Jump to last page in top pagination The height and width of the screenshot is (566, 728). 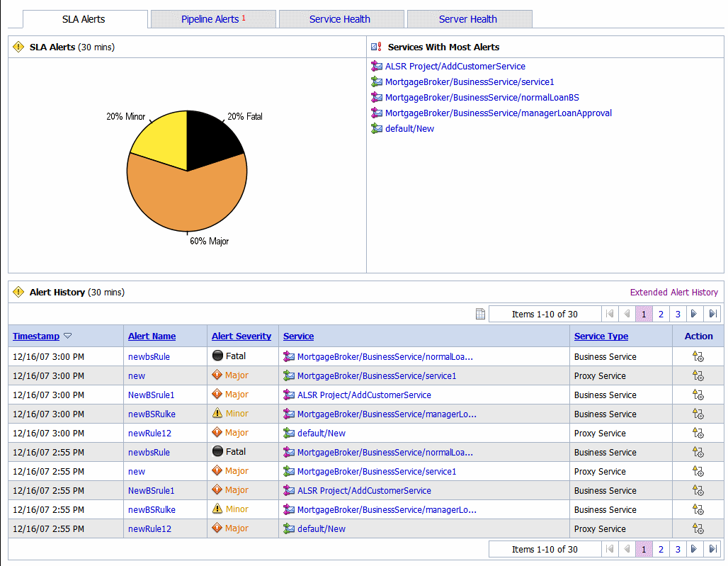point(712,315)
